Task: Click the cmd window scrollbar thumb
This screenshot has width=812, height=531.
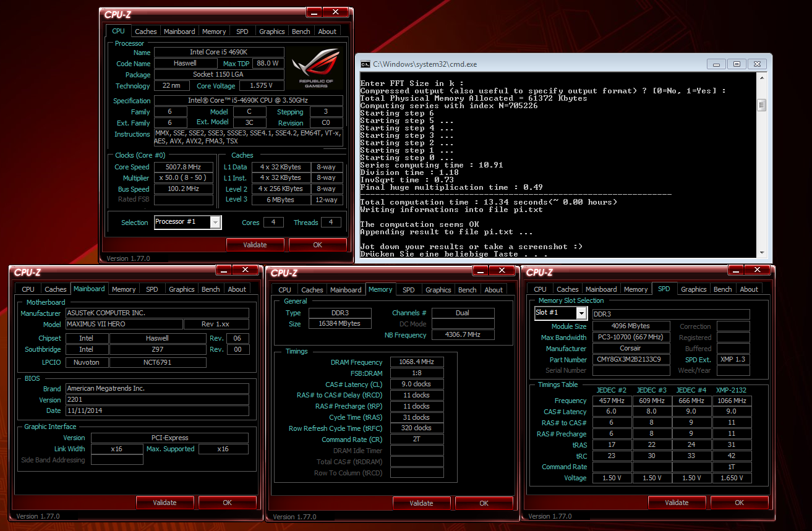Action: [762, 105]
